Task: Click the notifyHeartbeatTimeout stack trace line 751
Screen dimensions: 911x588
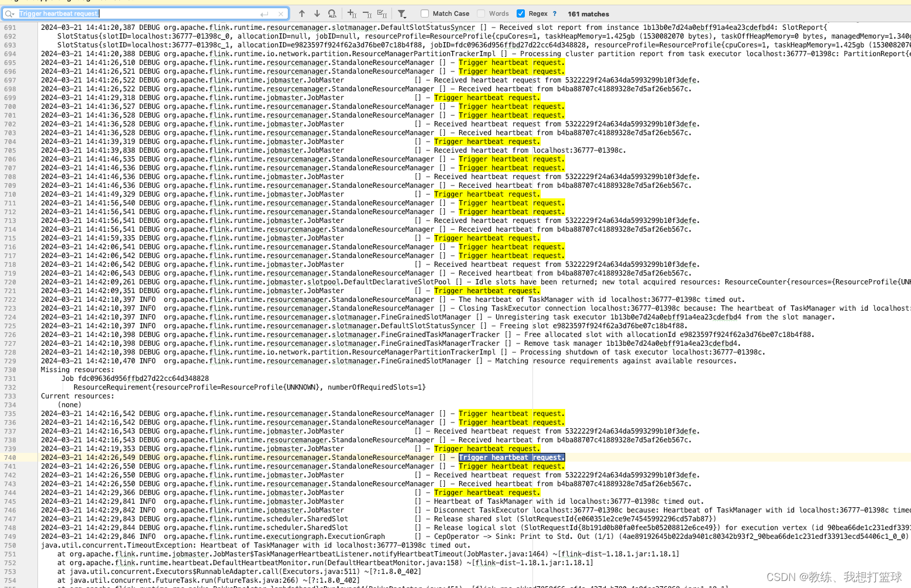Action: (x=368, y=554)
